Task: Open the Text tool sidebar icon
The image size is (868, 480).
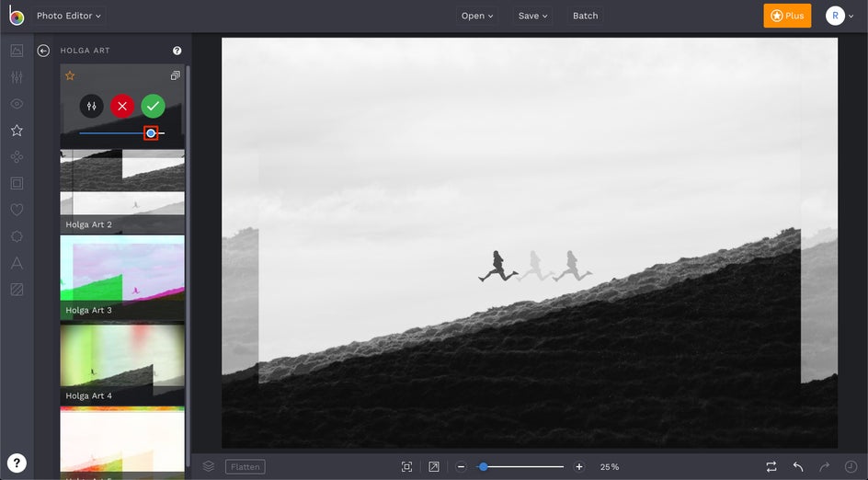Action: (x=17, y=263)
